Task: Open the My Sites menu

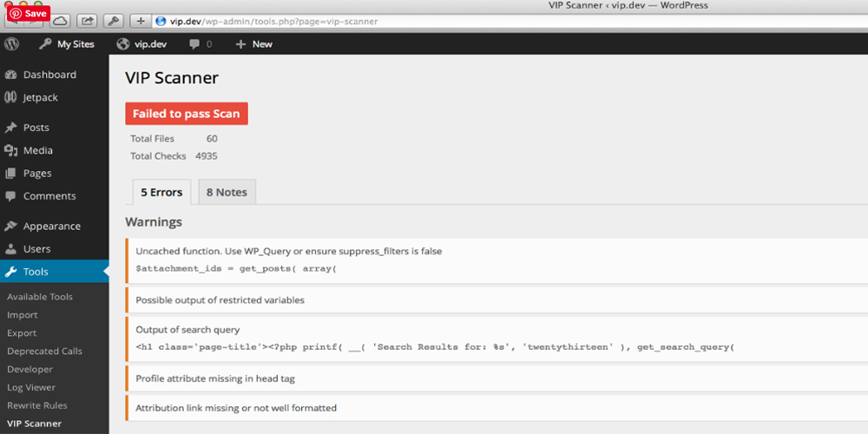Action: click(x=67, y=43)
